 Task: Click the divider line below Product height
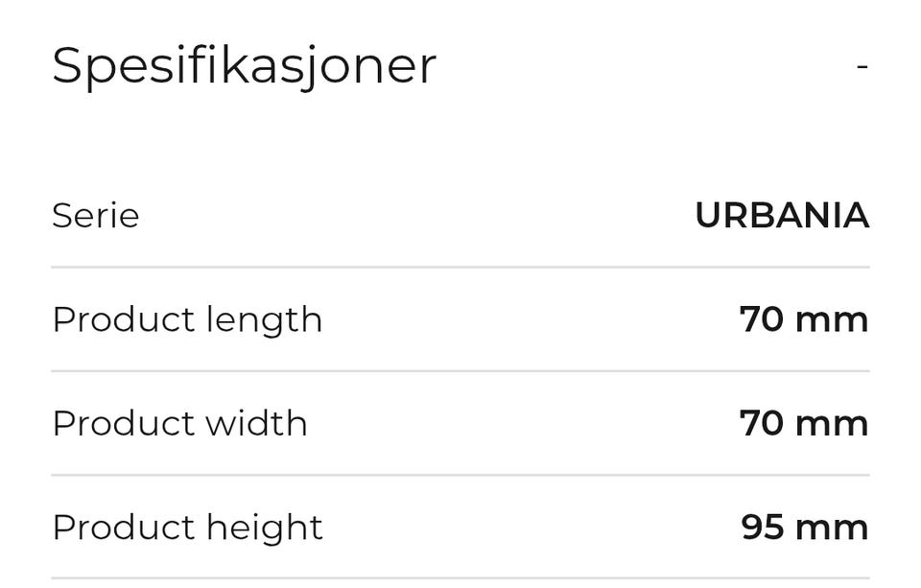(x=460, y=578)
